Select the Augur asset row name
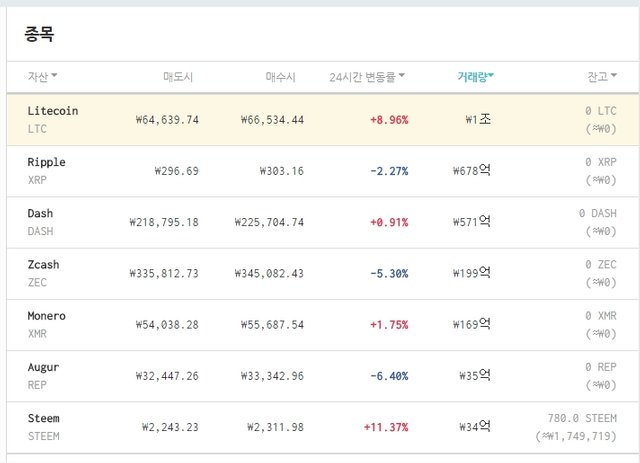The height and width of the screenshot is (463, 640). pyautogui.click(x=43, y=367)
